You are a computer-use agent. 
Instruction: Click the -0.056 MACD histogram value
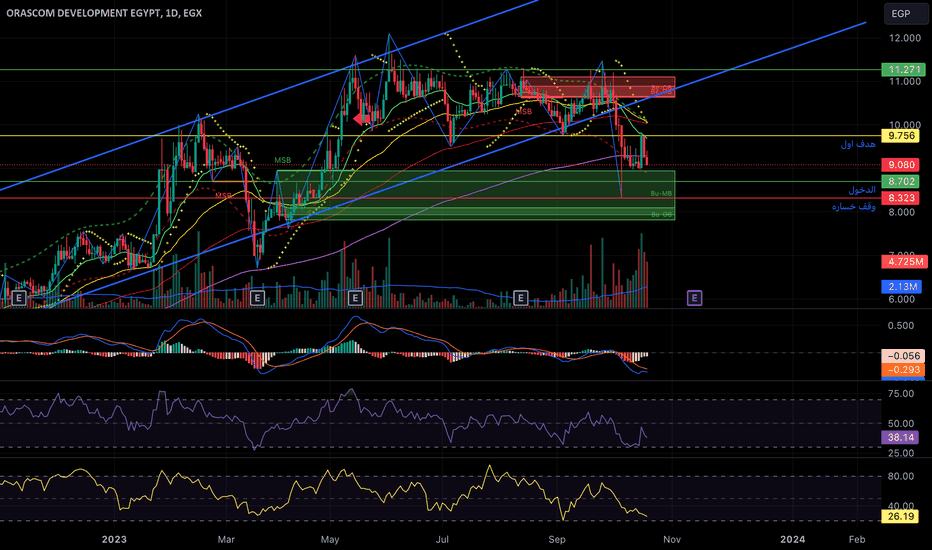point(903,356)
